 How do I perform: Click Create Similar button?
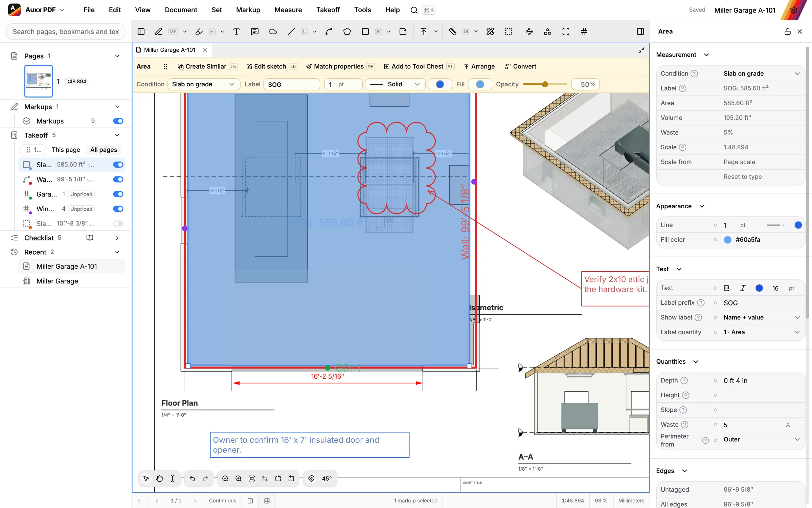pyautogui.click(x=207, y=66)
